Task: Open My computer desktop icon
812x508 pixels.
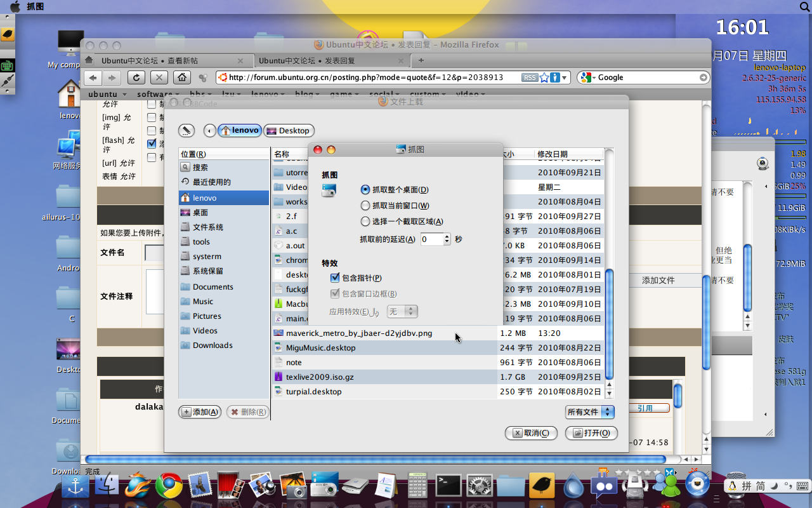Action: [70, 49]
